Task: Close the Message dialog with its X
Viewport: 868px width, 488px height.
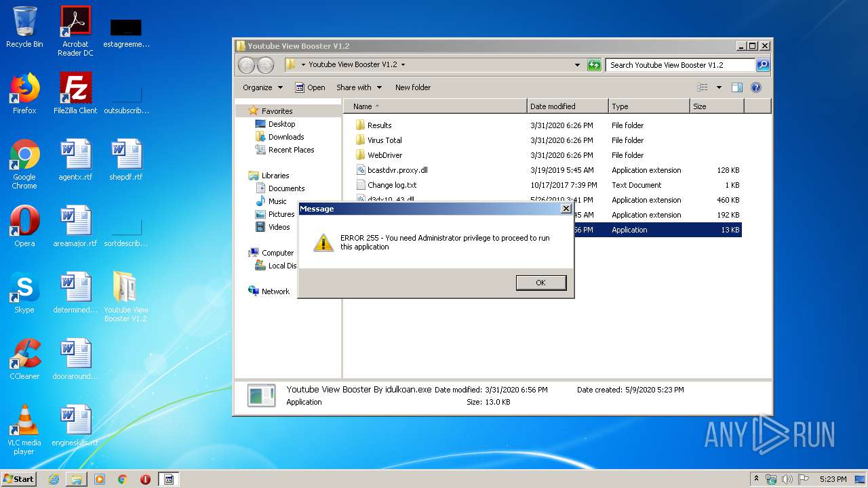Action: point(566,209)
